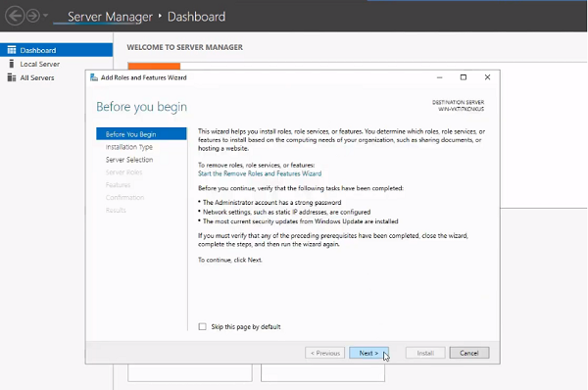The image size is (588, 390).
Task: Click the Administrator account strong password bullet
Action: coord(271,203)
